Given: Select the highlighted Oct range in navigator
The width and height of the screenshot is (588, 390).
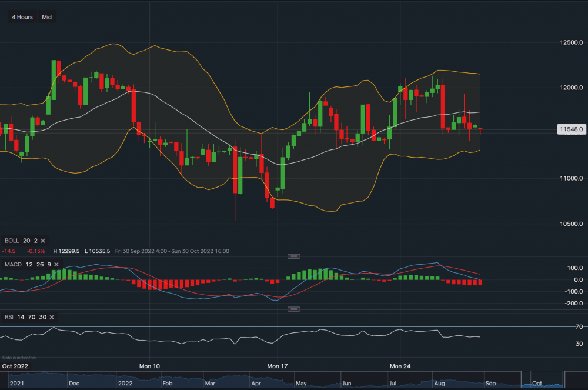Looking at the screenshot, I should [x=542, y=381].
